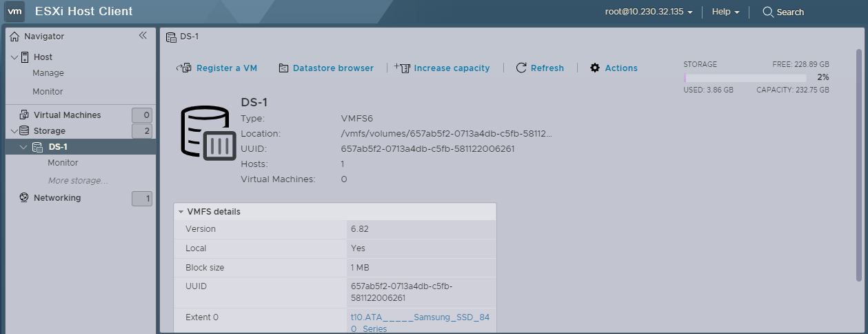The height and width of the screenshot is (334, 868).
Task: Click the Increase capacity icon
Action: [x=402, y=68]
